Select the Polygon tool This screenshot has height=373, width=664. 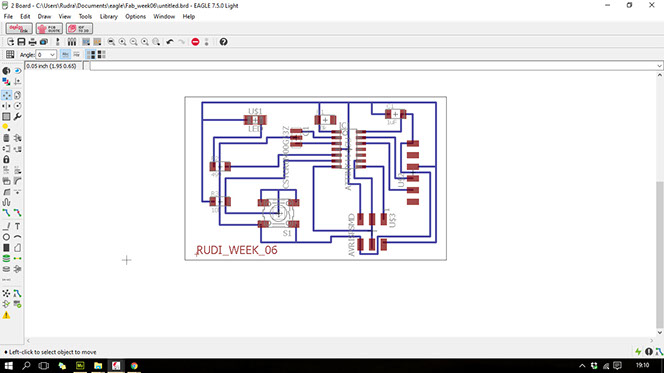[x=17, y=248]
